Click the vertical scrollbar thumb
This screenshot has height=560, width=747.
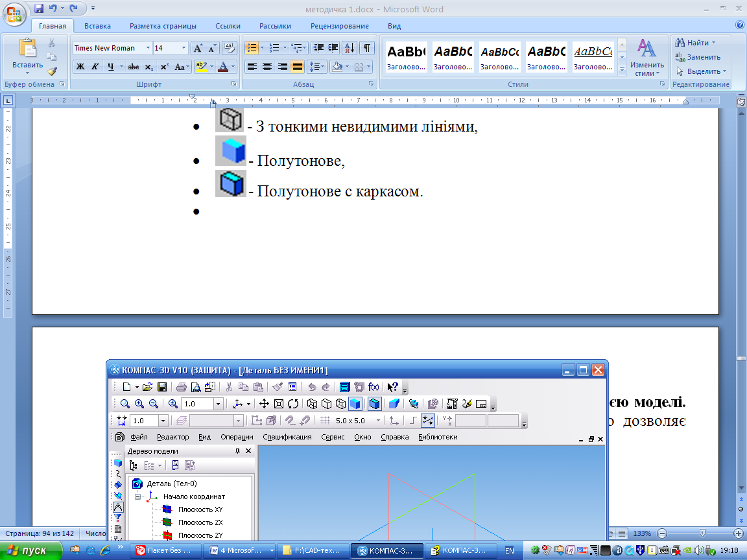pyautogui.click(x=741, y=358)
